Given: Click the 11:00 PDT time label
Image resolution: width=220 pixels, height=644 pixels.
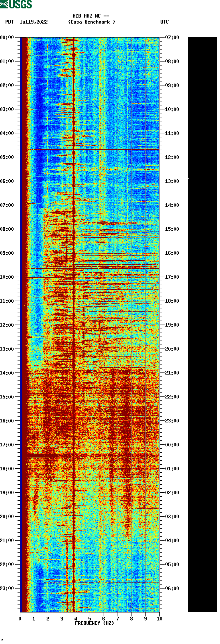Looking at the screenshot, I should click(x=7, y=301).
